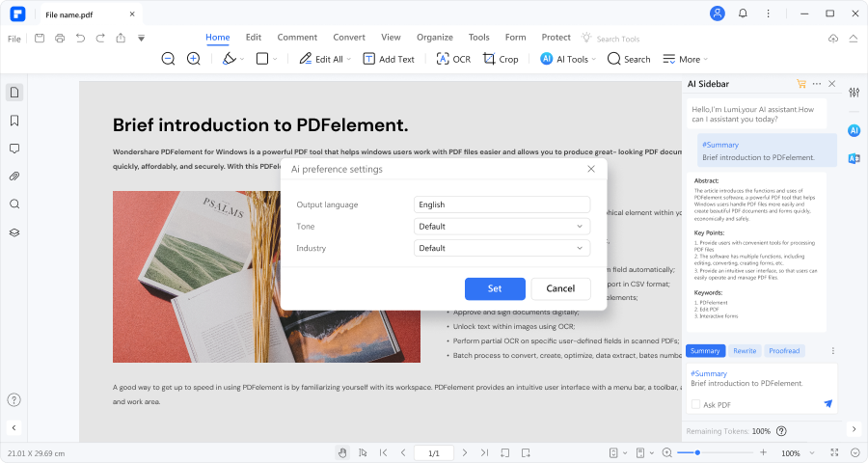The image size is (868, 463).
Task: Toggle the Ask PDF checkbox
Action: (x=695, y=405)
